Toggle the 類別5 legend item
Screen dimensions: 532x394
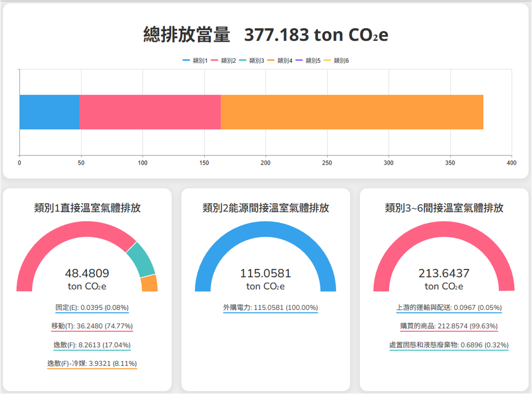tap(308, 60)
